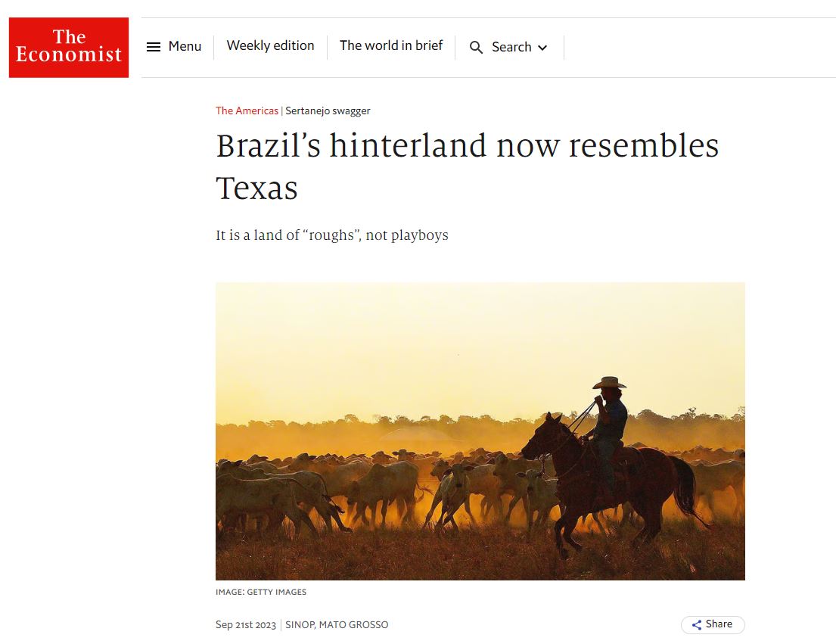The width and height of the screenshot is (836, 644).
Task: Open the cattle herding article image
Action: point(480,431)
